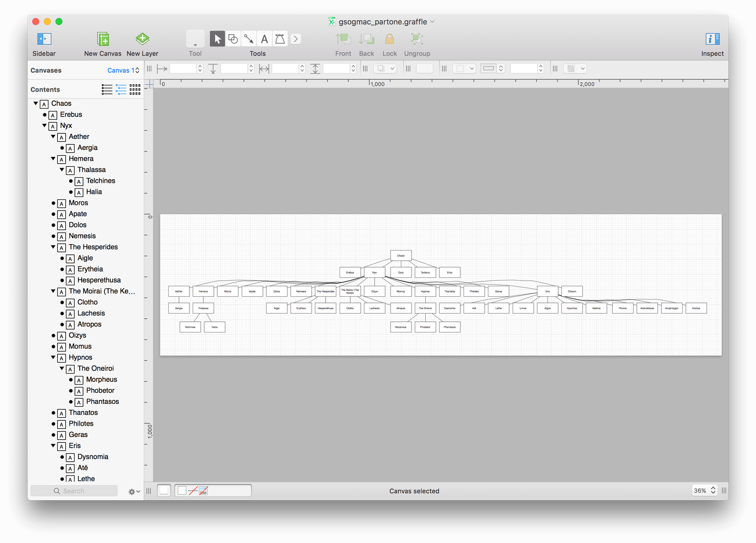756x543 pixels.
Task: Click the Telchines box on canvas
Action: (190, 327)
